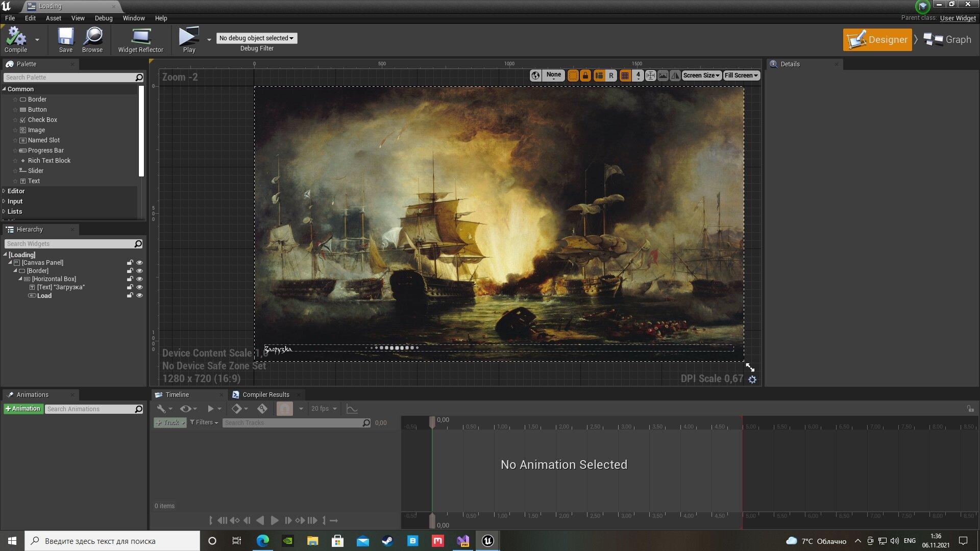This screenshot has height=551, width=980.
Task: Open the None localization preview dropdown
Action: click(x=553, y=76)
